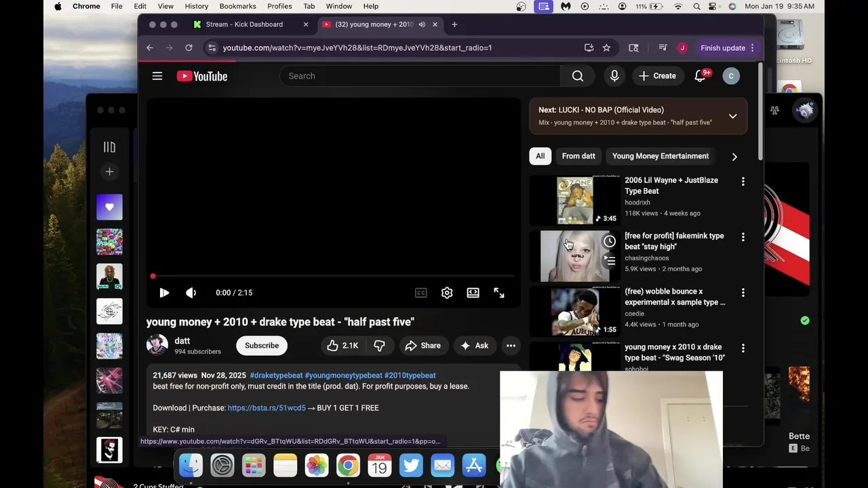Open the YouTube notifications bell

pyautogui.click(x=700, y=76)
